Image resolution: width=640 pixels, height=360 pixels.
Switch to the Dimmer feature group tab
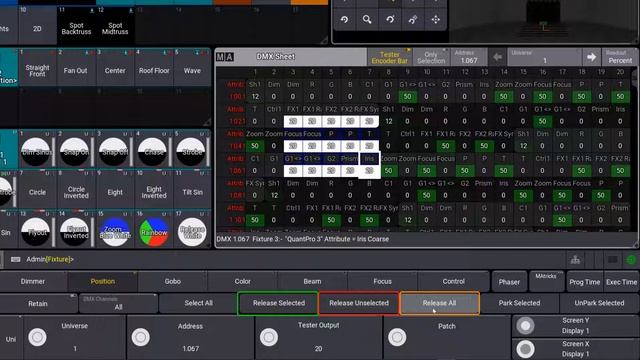[33, 281]
